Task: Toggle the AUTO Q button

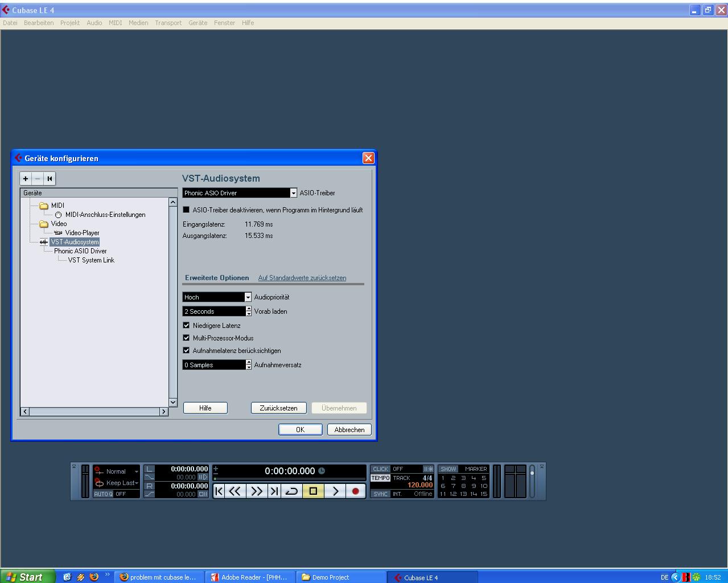Action: tap(103, 494)
